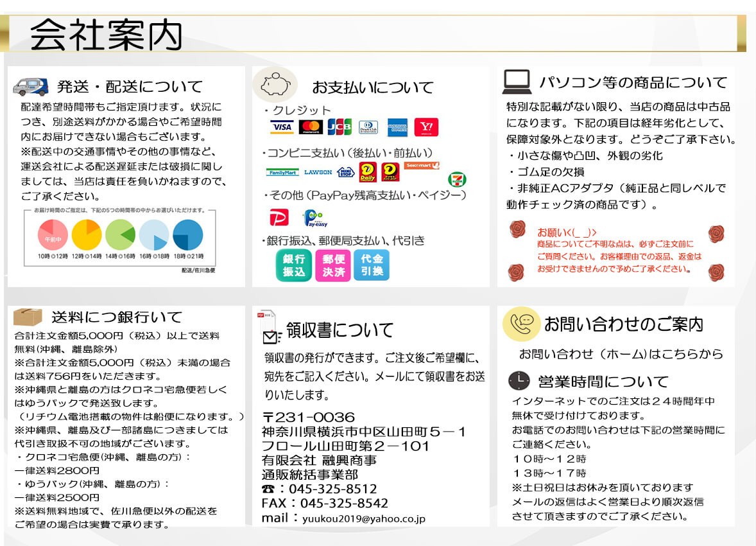This screenshot has height=546, width=756.
Task: Click the piggy bank payment icon
Action: pyautogui.click(x=275, y=84)
